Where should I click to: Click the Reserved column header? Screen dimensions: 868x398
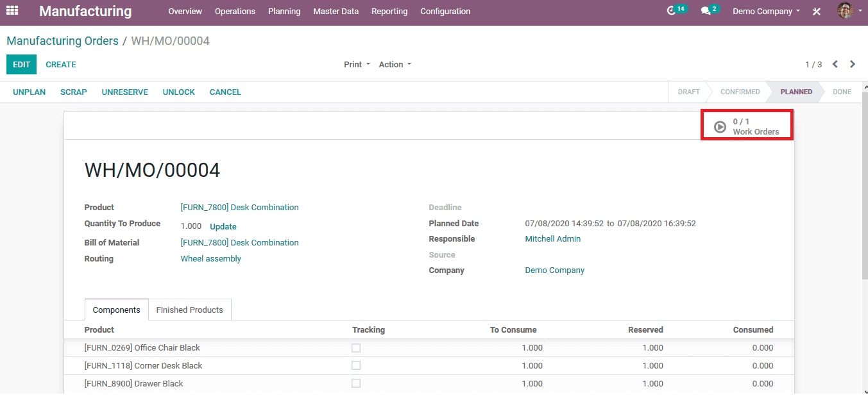645,330
